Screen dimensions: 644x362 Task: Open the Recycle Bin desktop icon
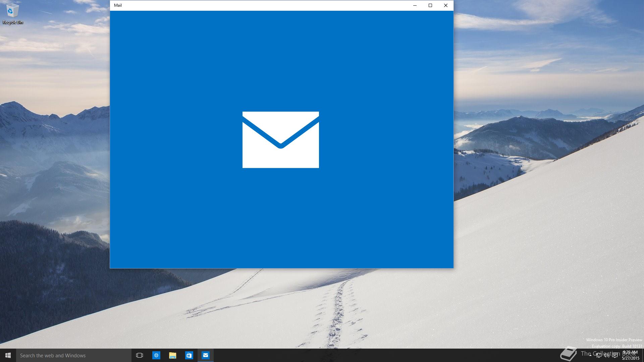pos(13,14)
